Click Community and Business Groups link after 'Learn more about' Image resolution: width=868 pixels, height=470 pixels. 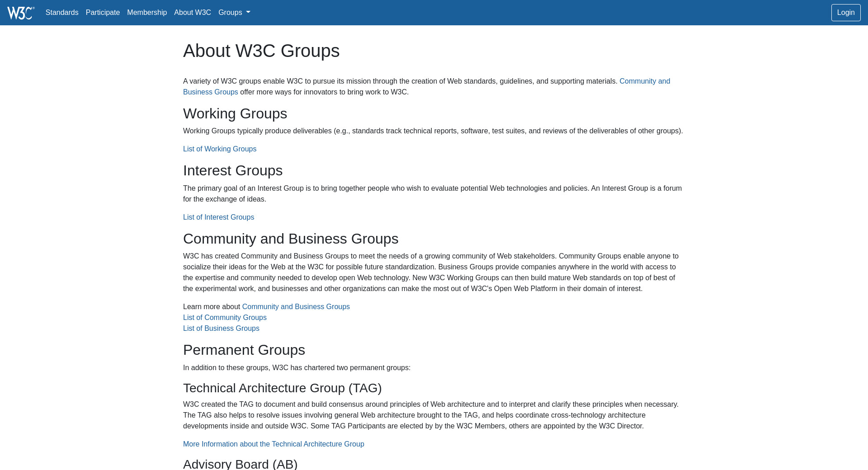pos(296,307)
